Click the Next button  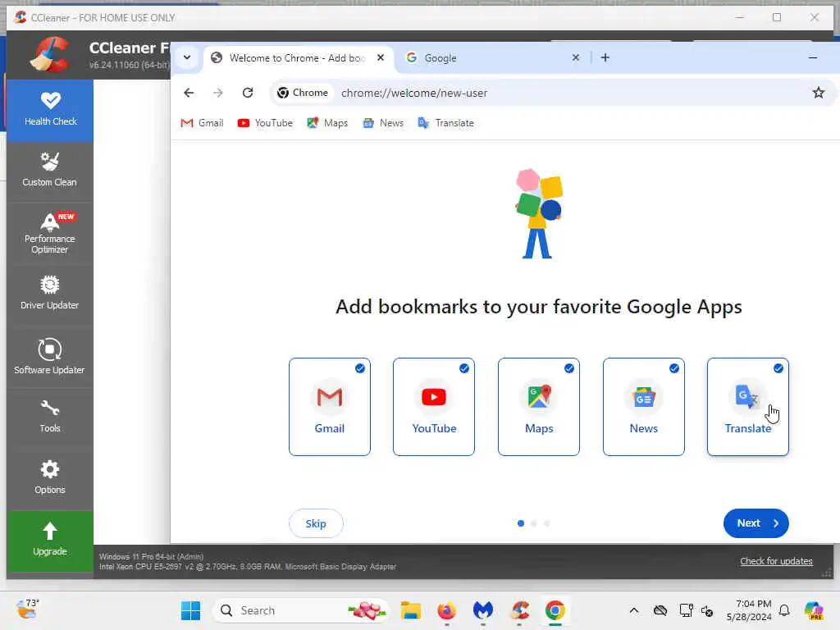click(756, 523)
